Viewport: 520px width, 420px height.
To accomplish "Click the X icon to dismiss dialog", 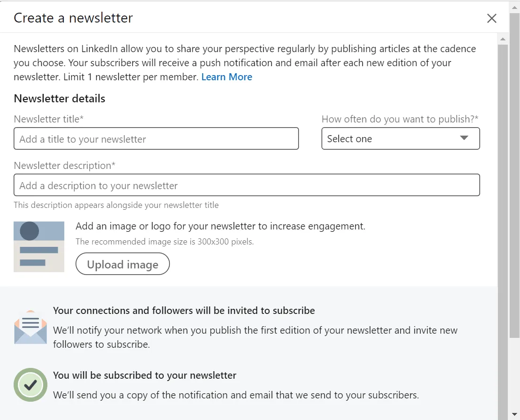I will 491,18.
